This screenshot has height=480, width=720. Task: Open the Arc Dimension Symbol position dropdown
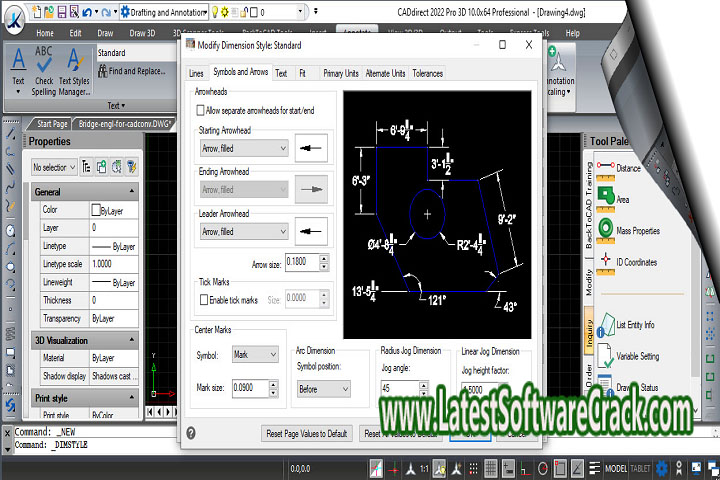click(323, 388)
